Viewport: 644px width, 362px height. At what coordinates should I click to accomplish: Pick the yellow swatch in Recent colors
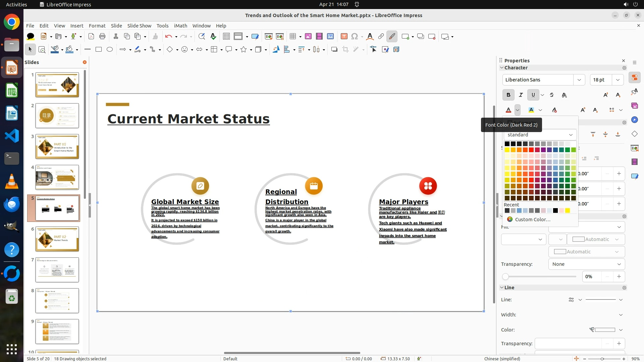point(567,211)
